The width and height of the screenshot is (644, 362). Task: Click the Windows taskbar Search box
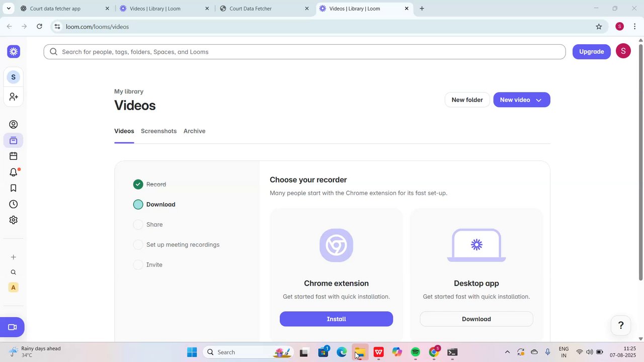[x=249, y=352]
